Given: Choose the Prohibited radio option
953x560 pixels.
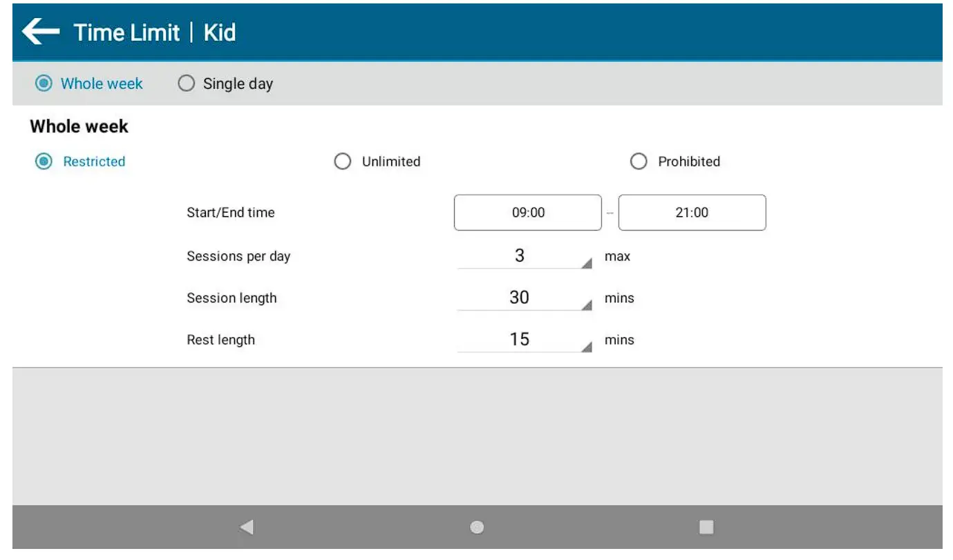Looking at the screenshot, I should pos(639,162).
